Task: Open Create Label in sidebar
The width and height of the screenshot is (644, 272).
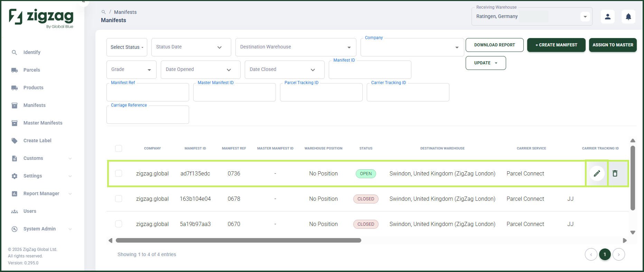Action: pos(37,140)
